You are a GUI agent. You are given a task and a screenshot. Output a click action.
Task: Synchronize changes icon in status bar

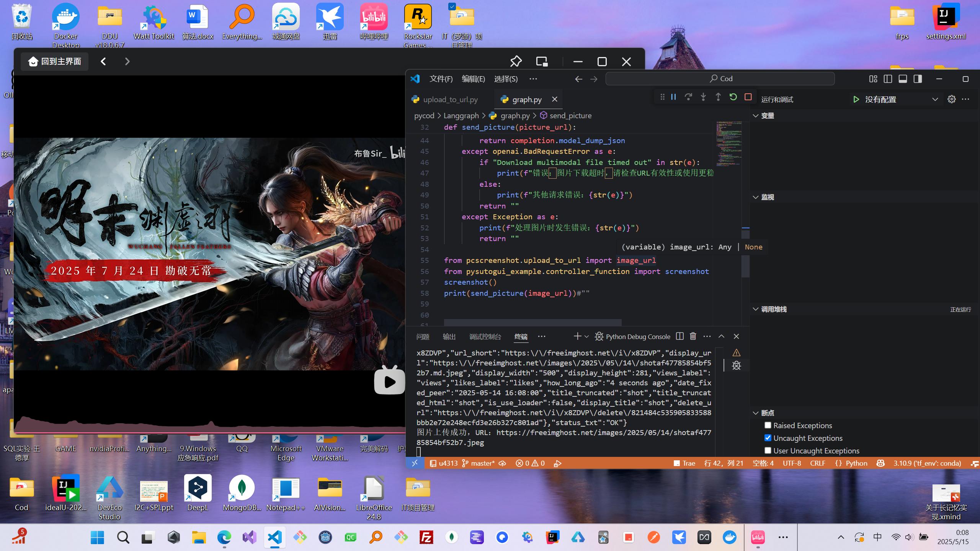pyautogui.click(x=503, y=463)
